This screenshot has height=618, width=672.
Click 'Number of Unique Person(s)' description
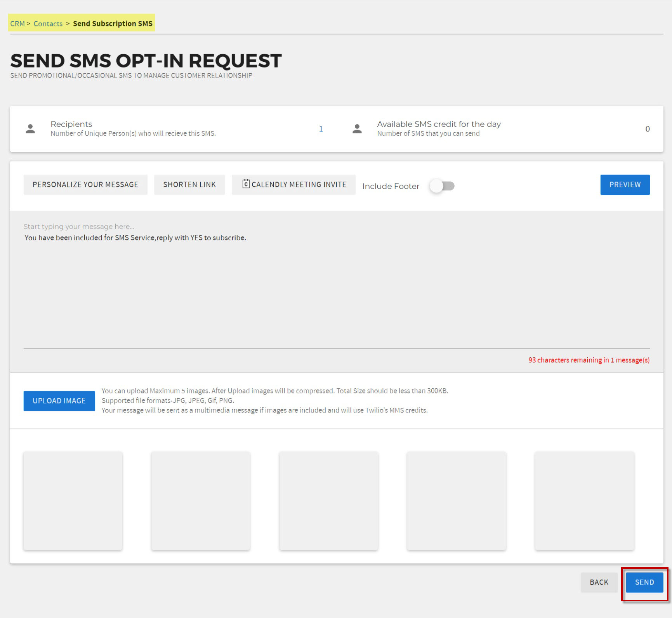[x=133, y=133]
